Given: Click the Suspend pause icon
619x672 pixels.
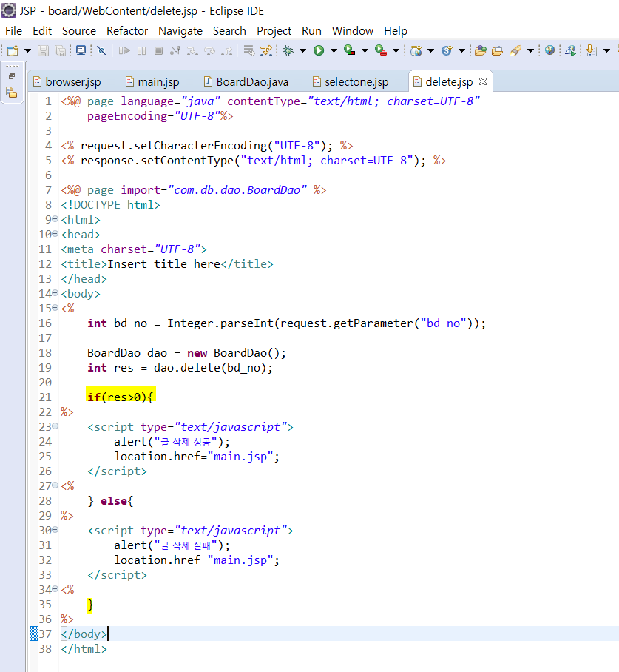Looking at the screenshot, I should tap(142, 50).
